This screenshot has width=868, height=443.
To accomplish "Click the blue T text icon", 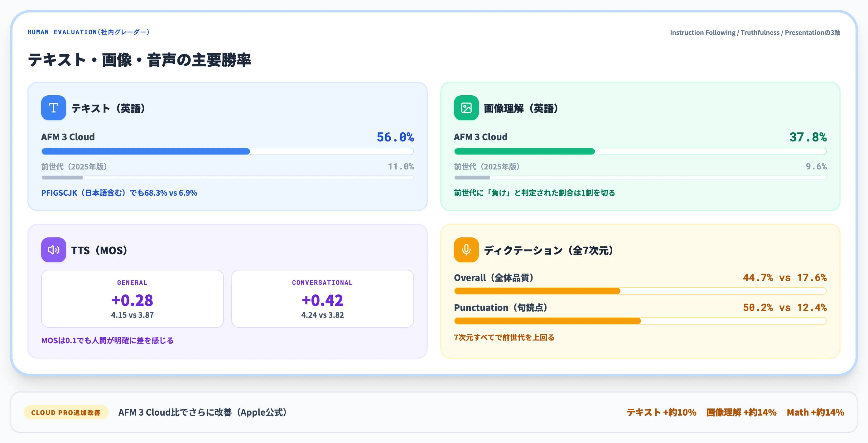I will coord(54,108).
